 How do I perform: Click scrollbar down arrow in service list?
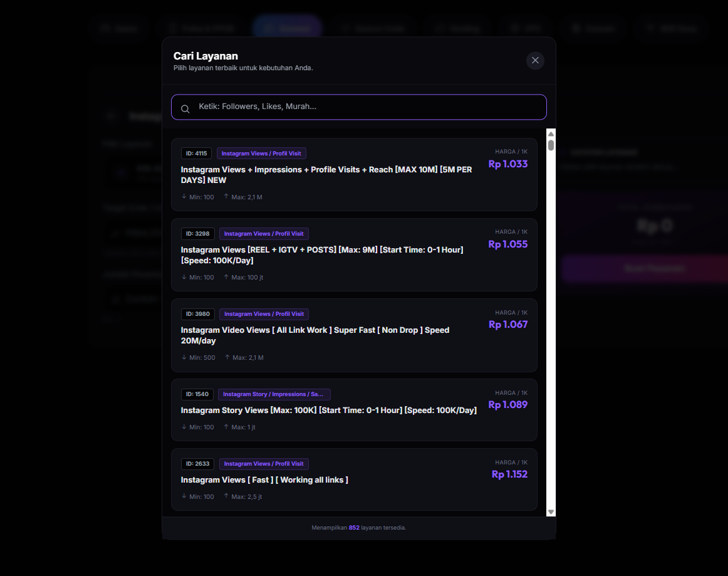(551, 511)
